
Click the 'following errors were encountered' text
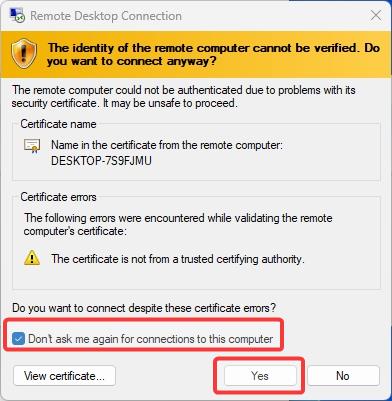178,225
